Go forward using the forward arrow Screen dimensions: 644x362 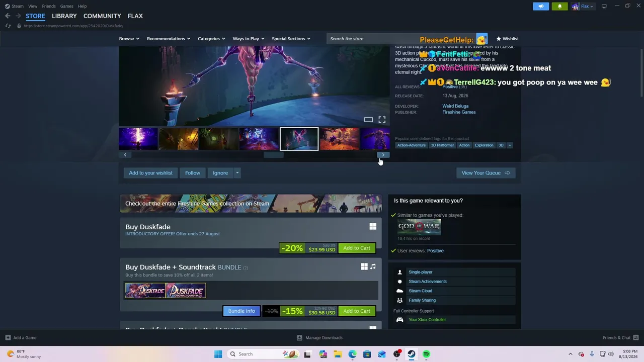pyautogui.click(x=18, y=16)
